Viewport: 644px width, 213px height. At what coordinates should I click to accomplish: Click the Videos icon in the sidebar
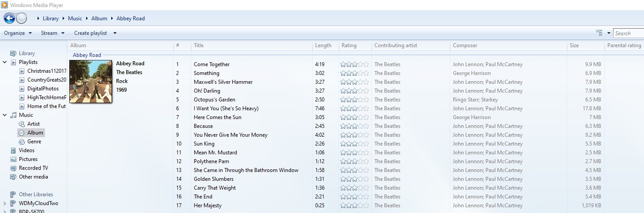click(13, 150)
